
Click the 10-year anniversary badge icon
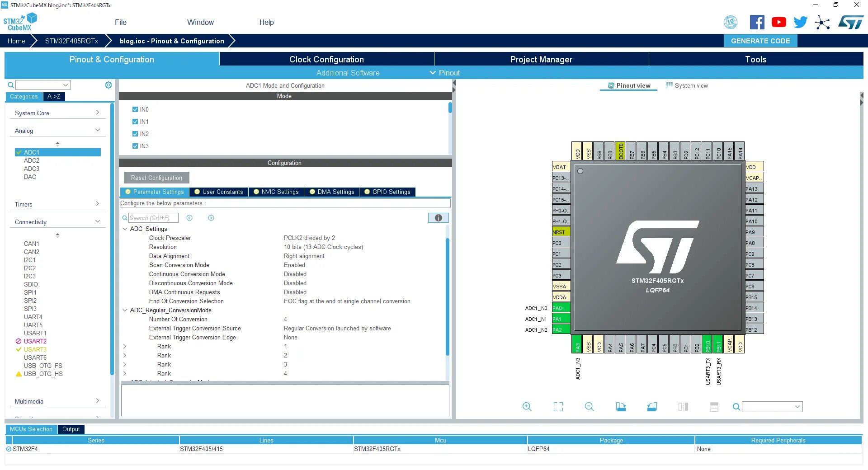[731, 22]
